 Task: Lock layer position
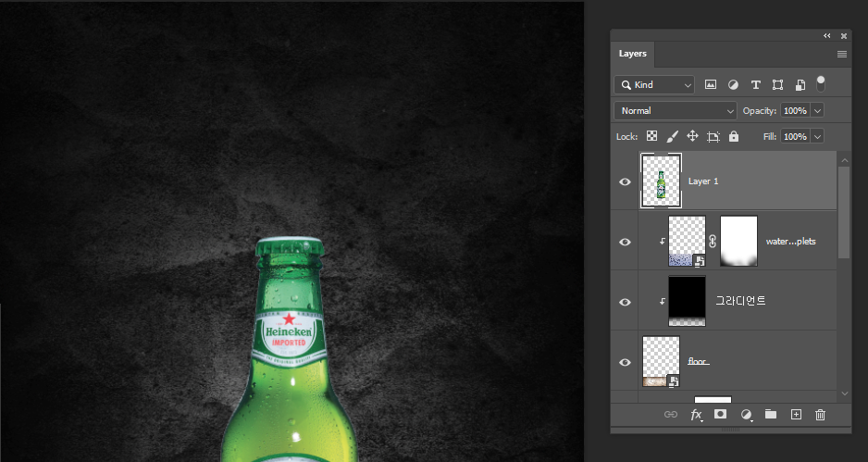point(692,136)
